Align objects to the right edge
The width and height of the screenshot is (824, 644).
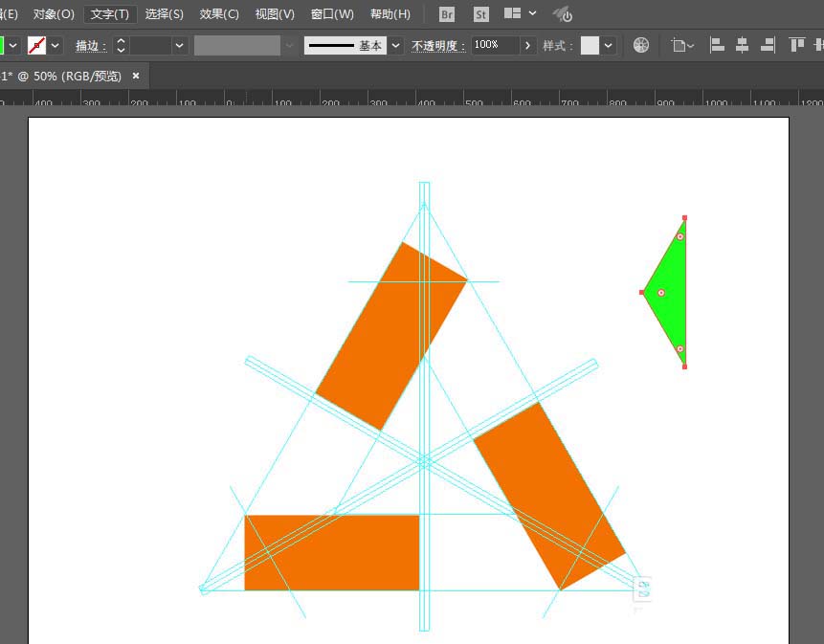click(x=768, y=45)
